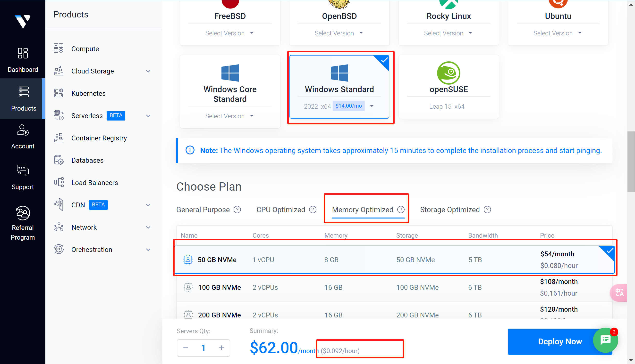Expand the Cloud Storage submenu chevron
Screen dimensions: 635x364
point(148,71)
